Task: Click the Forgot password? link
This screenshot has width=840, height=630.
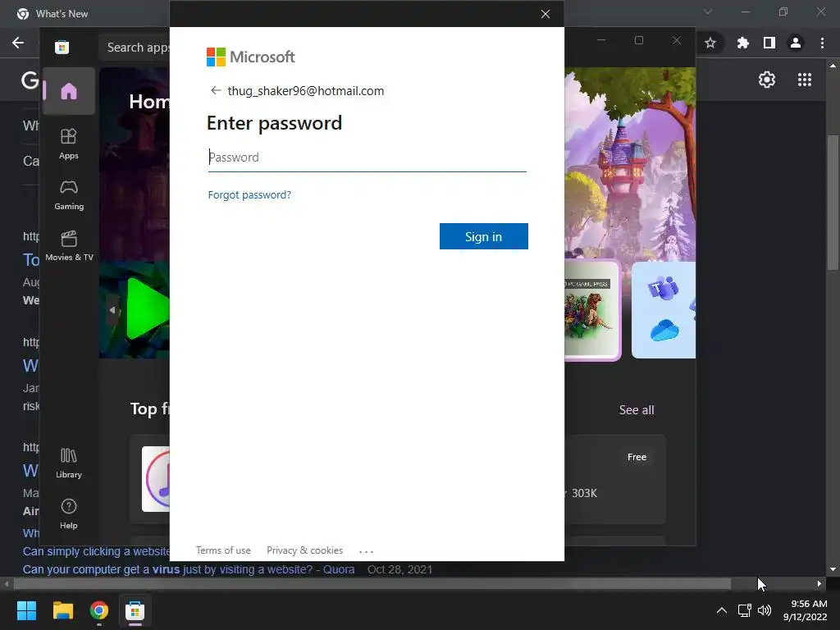Action: click(249, 195)
